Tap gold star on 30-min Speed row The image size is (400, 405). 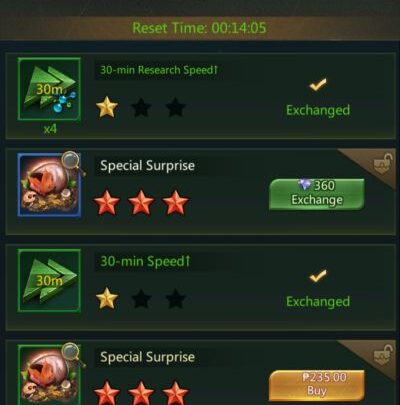click(x=107, y=298)
